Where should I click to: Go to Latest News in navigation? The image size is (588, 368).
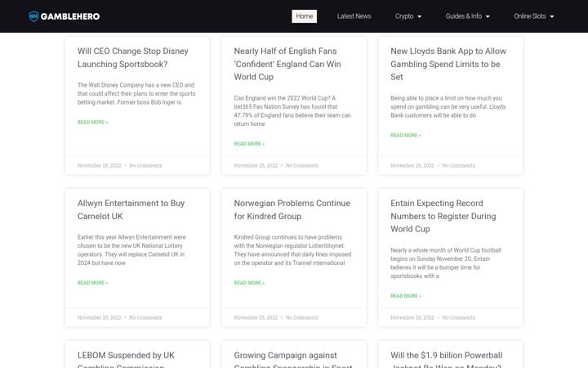tap(354, 16)
